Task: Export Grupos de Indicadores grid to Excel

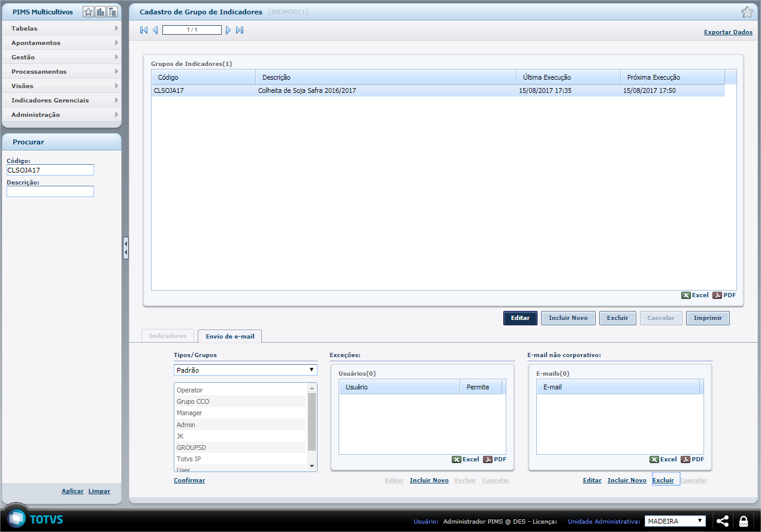Action: (x=695, y=295)
